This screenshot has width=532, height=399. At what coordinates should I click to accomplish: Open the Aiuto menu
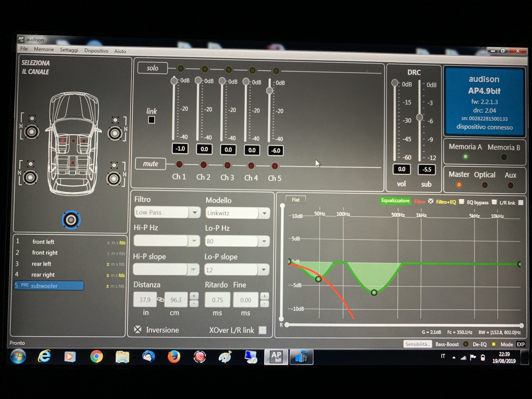point(120,51)
